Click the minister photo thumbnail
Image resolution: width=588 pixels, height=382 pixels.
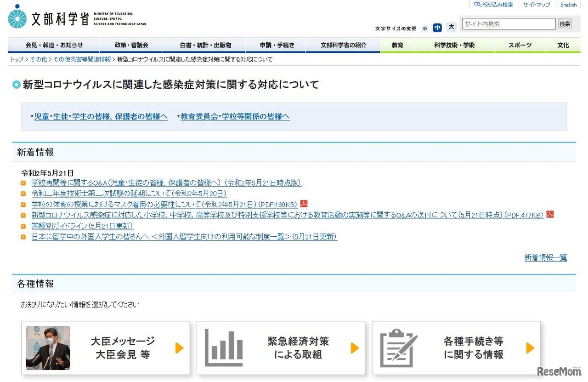tap(48, 348)
